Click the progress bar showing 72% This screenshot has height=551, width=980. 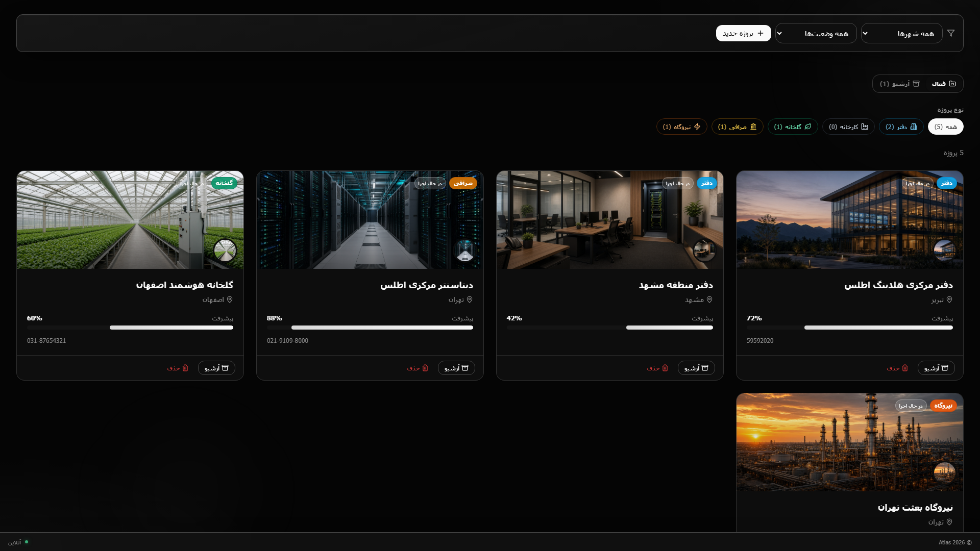coord(850,328)
